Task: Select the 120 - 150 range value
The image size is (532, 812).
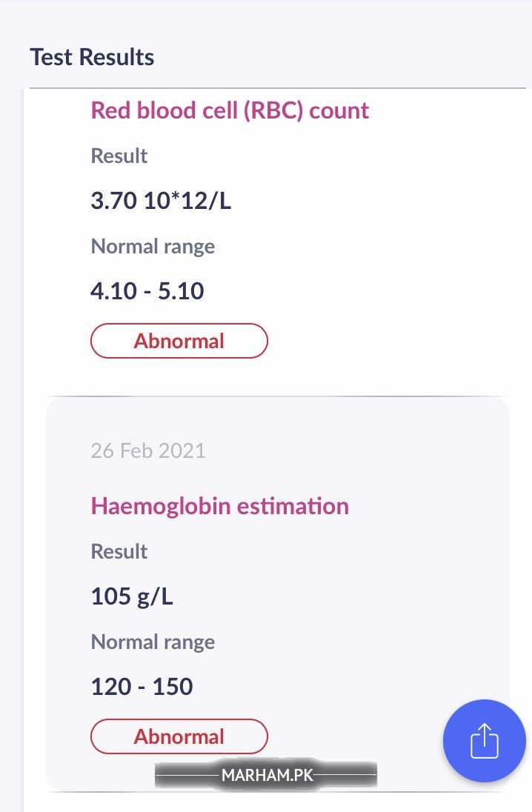Action: point(142,686)
